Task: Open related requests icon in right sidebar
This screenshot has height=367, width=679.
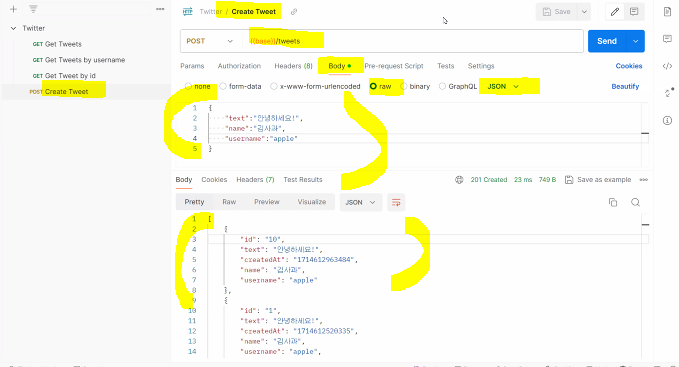Action: 669,92
